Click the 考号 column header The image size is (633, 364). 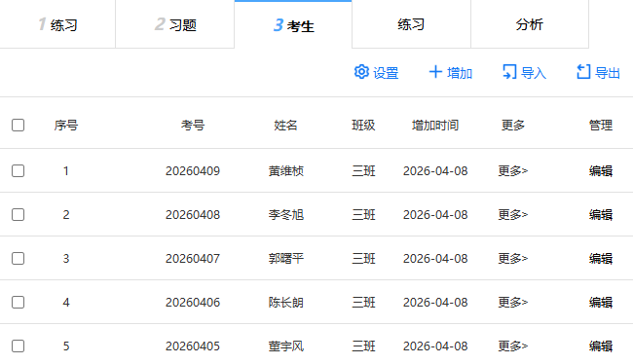click(193, 126)
